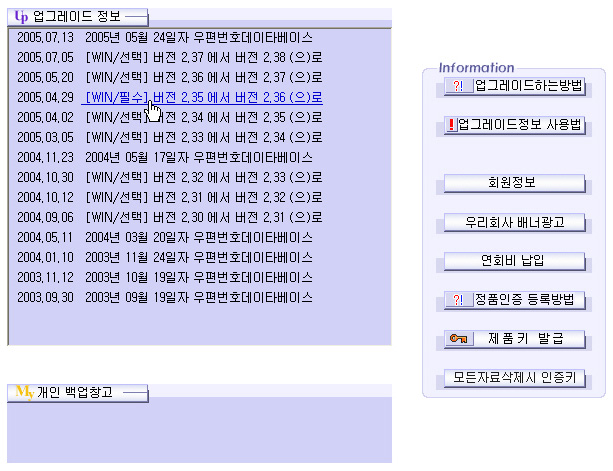Click the ?! icon beside 업그레이드하는방법
This screenshot has width=613, height=471.
(458, 86)
